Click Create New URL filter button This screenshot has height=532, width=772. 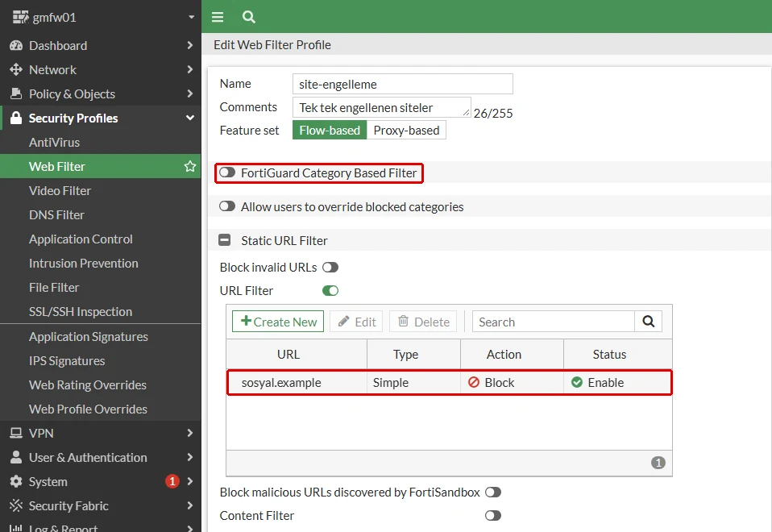278,322
